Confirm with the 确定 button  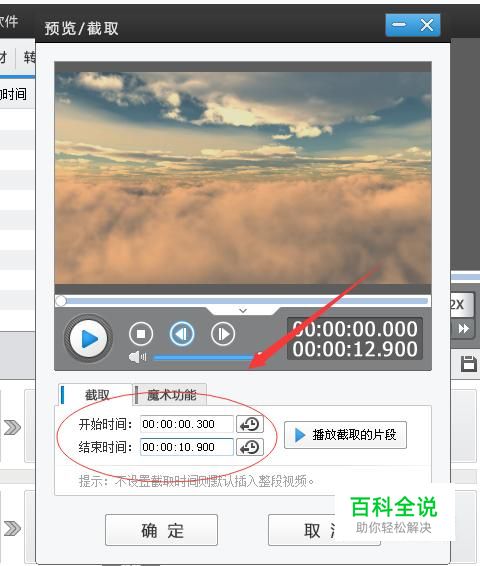pos(161,530)
